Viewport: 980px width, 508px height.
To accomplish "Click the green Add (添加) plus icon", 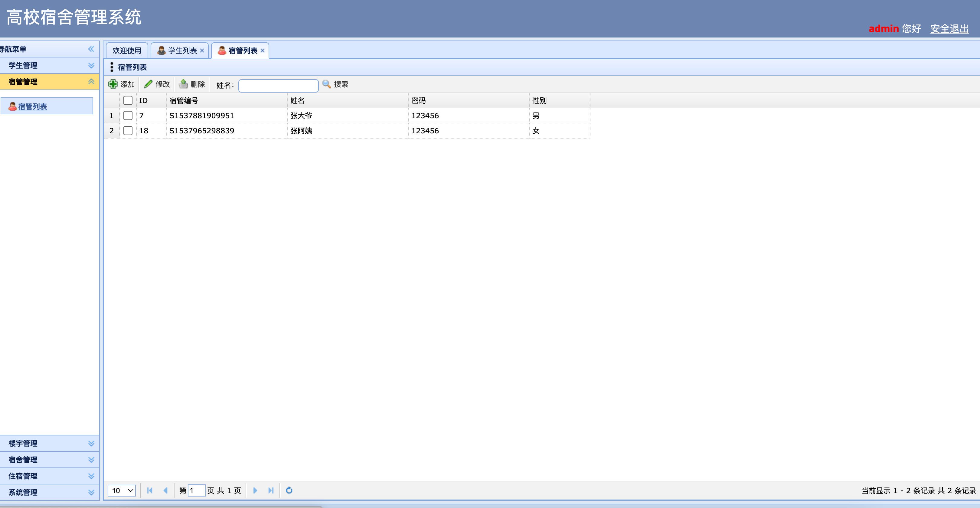I will (113, 84).
